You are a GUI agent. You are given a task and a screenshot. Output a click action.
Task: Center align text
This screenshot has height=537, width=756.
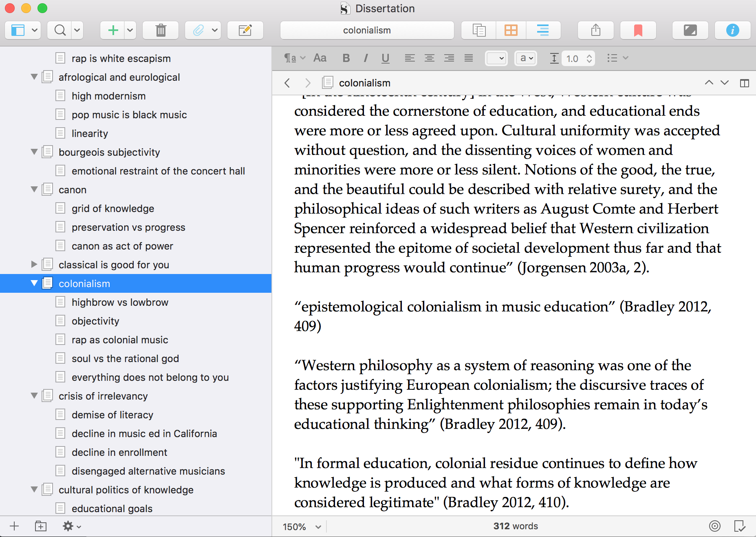[429, 58]
